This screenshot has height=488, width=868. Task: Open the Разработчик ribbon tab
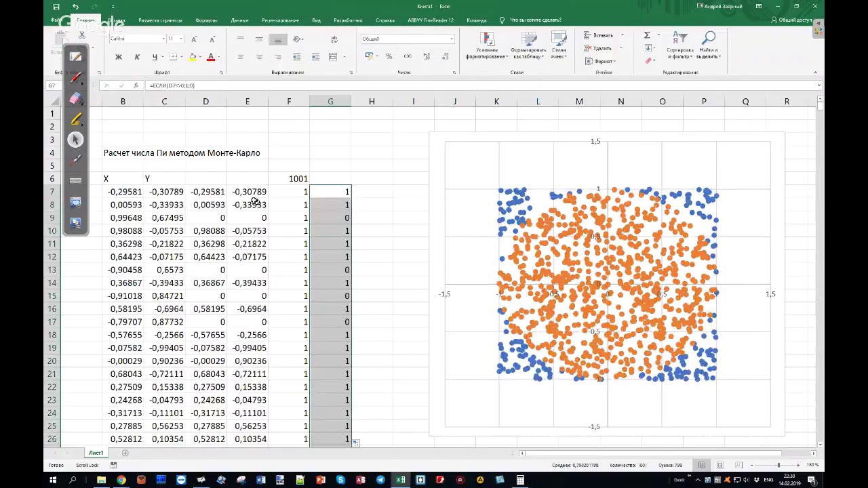(348, 20)
